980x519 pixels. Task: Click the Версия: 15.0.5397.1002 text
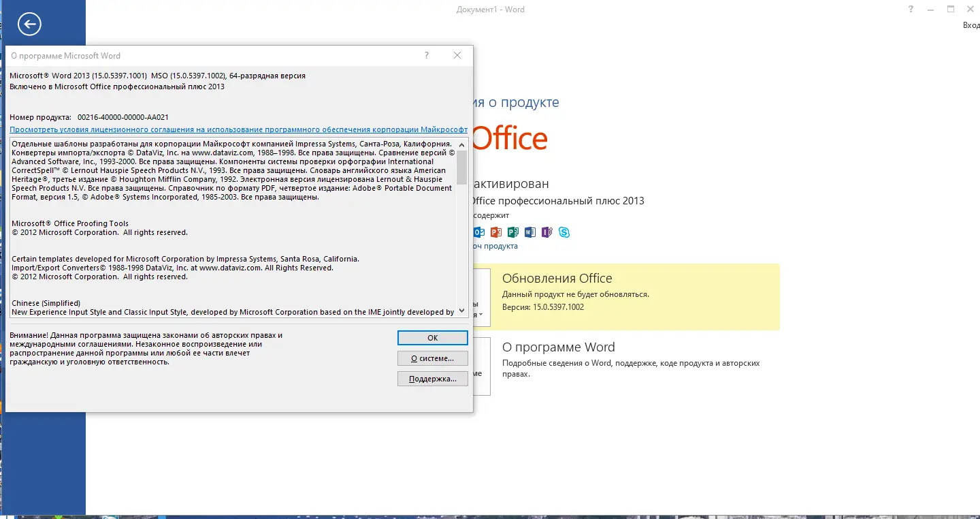pyautogui.click(x=543, y=307)
